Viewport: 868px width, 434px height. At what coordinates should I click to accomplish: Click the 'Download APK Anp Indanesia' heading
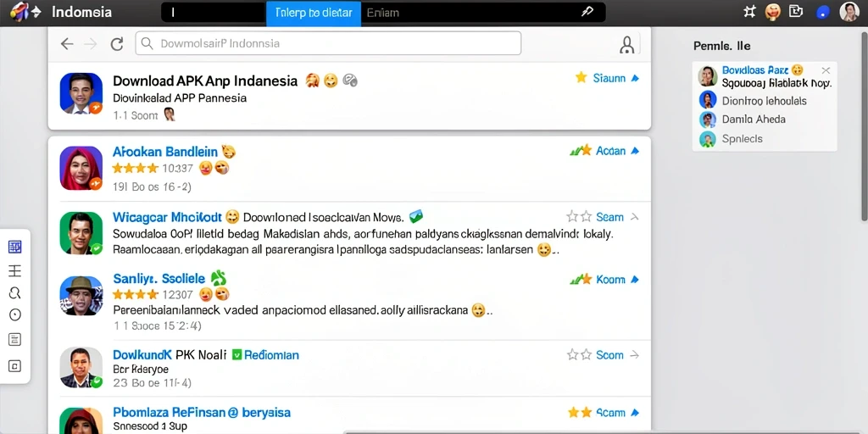coord(205,81)
